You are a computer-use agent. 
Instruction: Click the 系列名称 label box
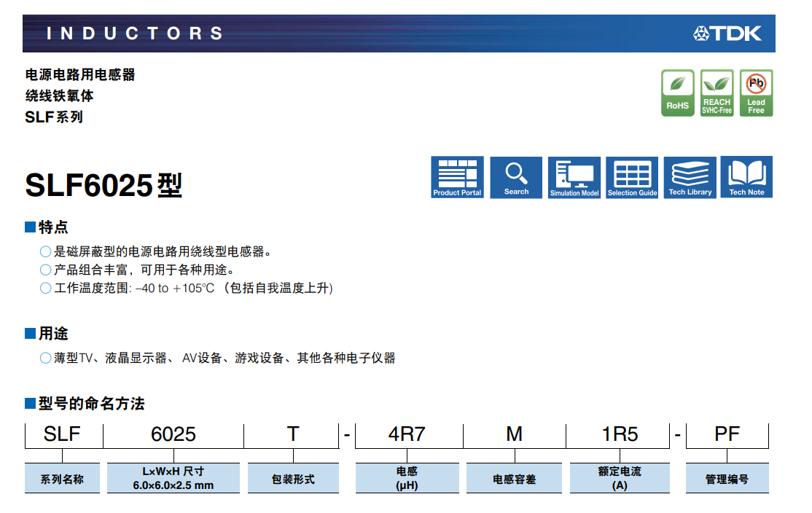pos(62,478)
